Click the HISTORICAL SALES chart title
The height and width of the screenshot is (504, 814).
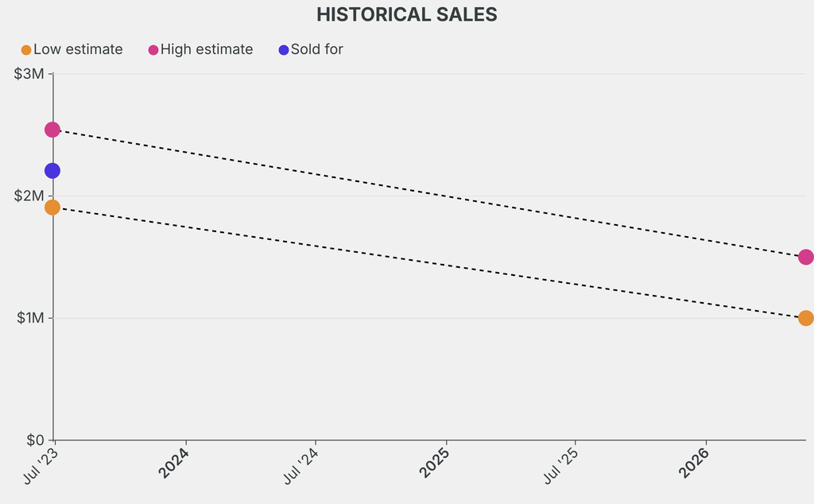406,14
